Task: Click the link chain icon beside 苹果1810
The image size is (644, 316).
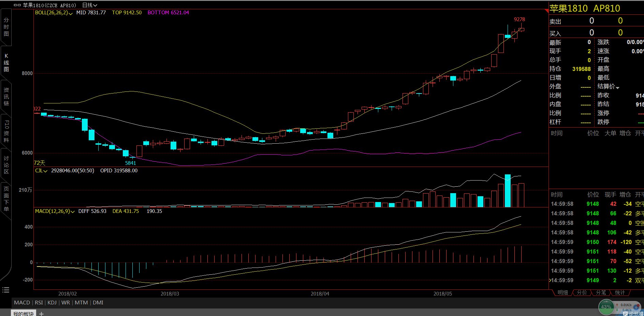Action: (17, 5)
